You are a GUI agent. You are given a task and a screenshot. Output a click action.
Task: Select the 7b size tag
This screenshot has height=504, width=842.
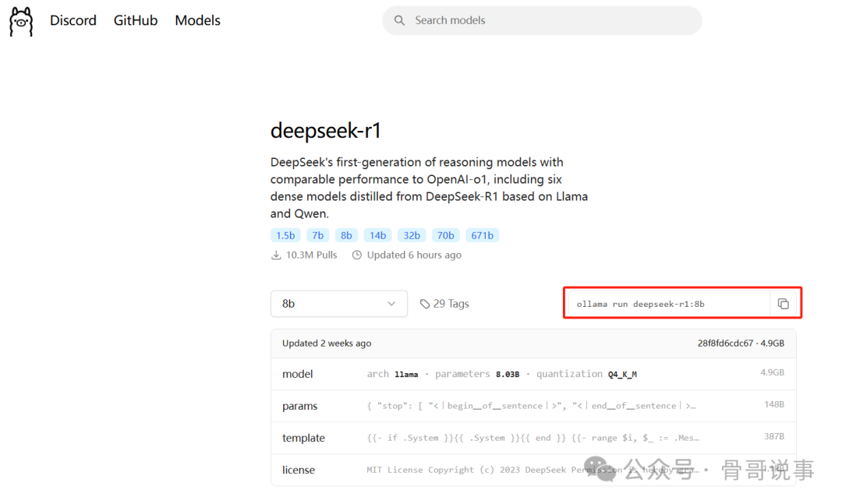[318, 235]
